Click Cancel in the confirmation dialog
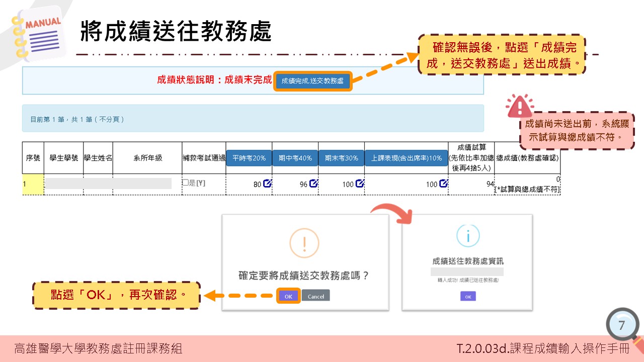The image size is (644, 362). (316, 296)
